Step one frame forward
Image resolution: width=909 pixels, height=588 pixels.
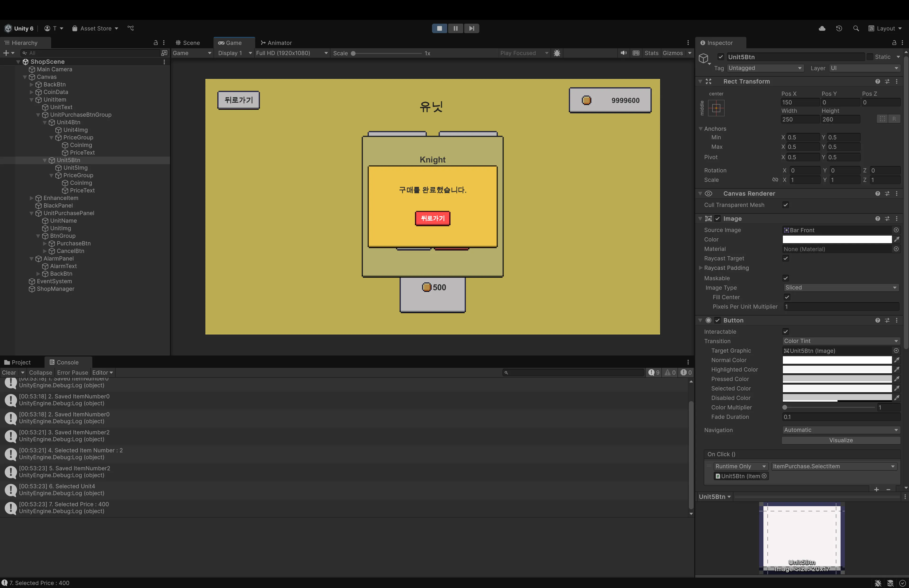tap(472, 28)
